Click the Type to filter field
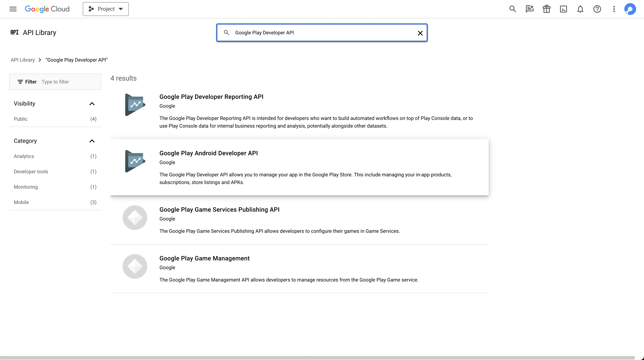This screenshot has height=360, width=644. 70,82
